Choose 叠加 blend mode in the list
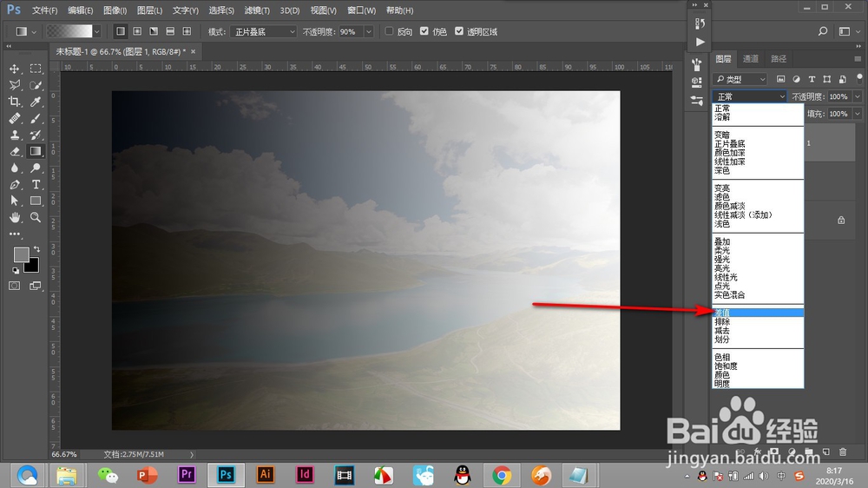 point(758,241)
